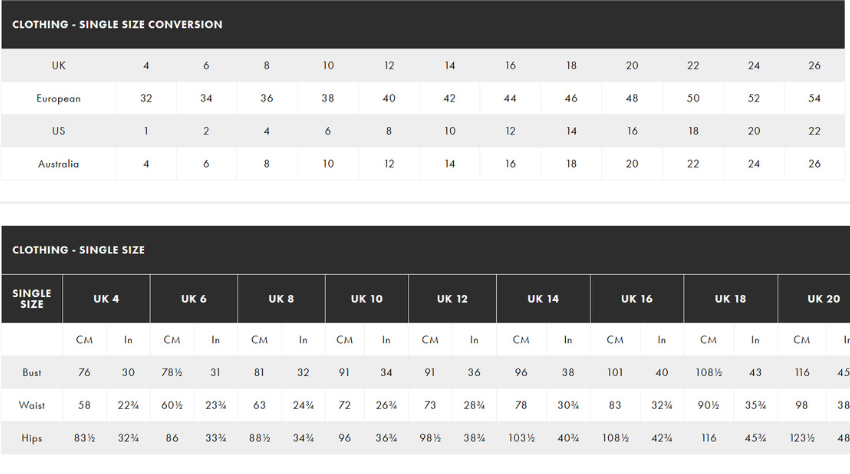Select the Australia row label
Image resolution: width=850 pixels, height=474 pixels.
click(x=58, y=164)
